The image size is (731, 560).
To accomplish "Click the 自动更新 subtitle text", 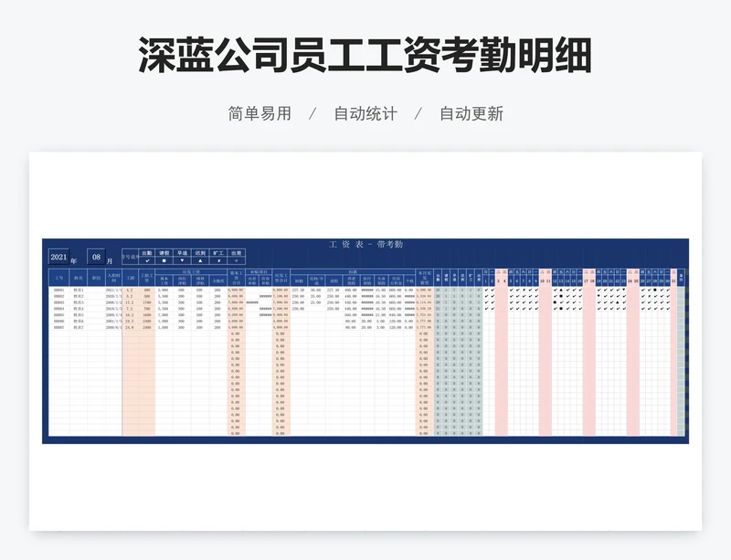I will 471,114.
